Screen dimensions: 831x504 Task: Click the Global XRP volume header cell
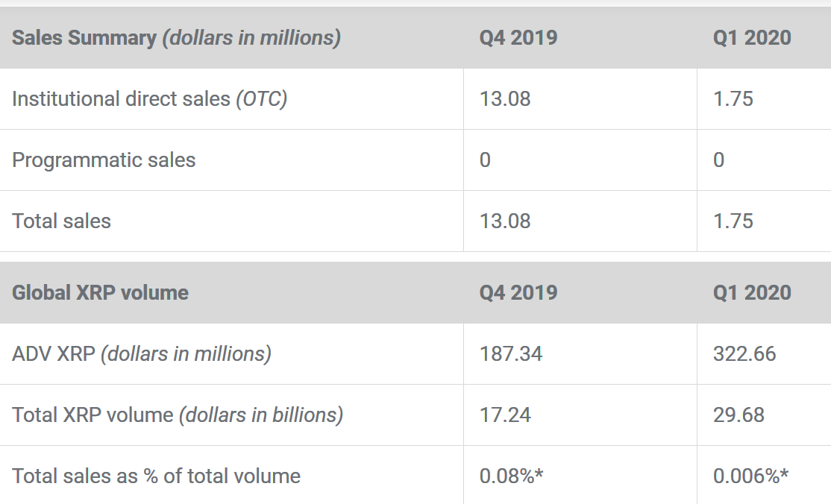coord(98,292)
